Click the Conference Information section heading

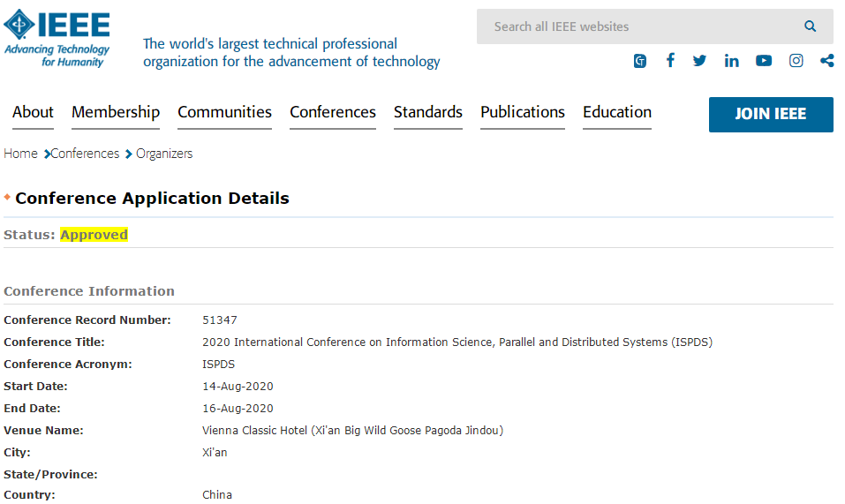pyautogui.click(x=89, y=291)
